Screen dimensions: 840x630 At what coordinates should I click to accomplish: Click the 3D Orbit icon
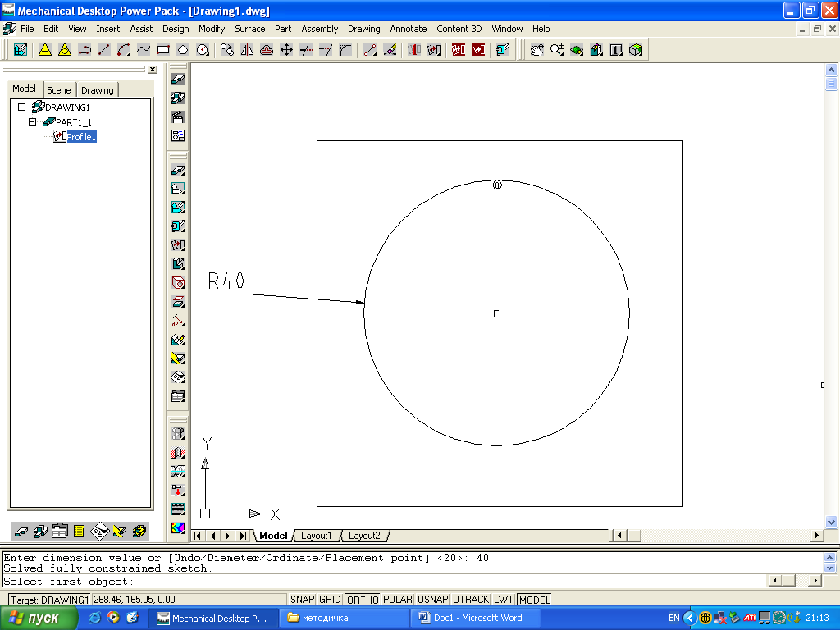pos(577,50)
